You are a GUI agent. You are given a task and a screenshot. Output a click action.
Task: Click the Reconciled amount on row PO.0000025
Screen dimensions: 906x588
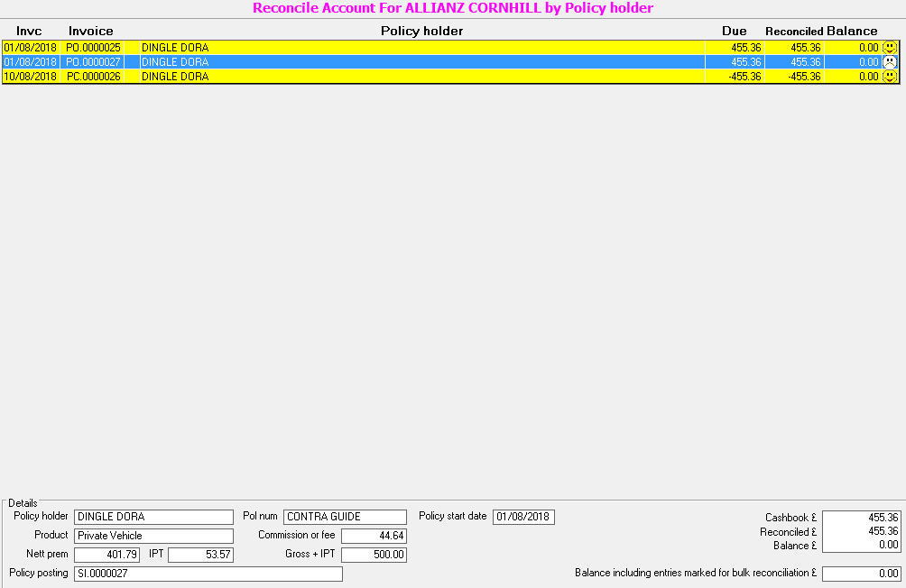click(806, 48)
